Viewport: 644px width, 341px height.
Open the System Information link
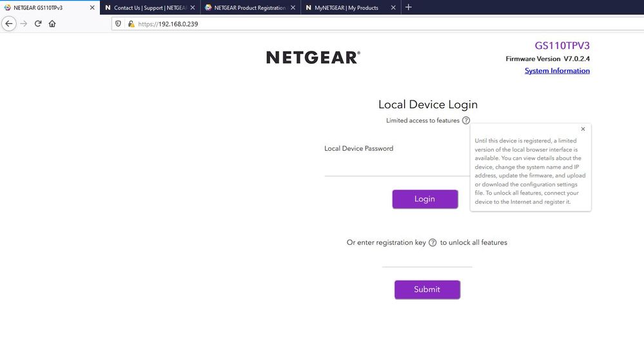point(557,71)
